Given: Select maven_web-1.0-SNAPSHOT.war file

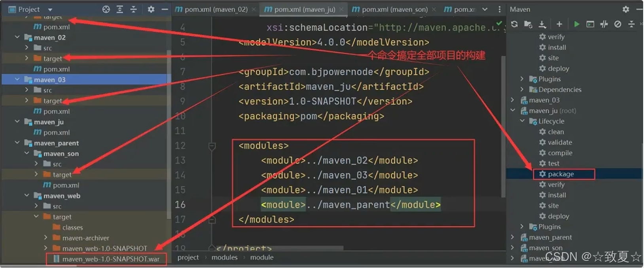Looking at the screenshot, I should click(x=106, y=259).
